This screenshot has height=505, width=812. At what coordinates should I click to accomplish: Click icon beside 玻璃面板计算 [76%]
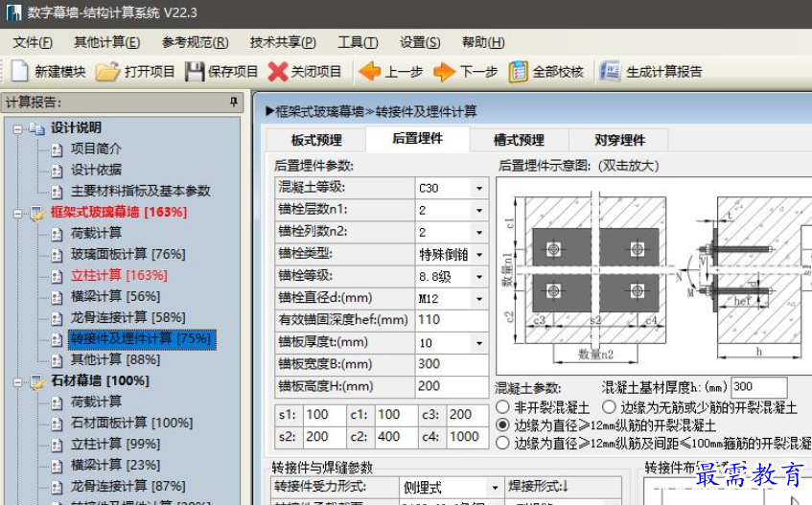pos(57,255)
